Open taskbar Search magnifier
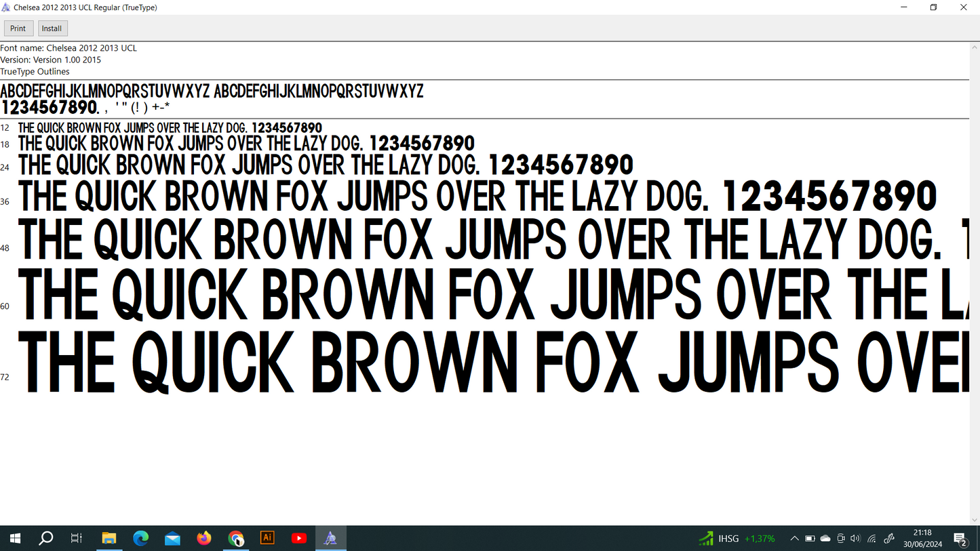 click(46, 538)
